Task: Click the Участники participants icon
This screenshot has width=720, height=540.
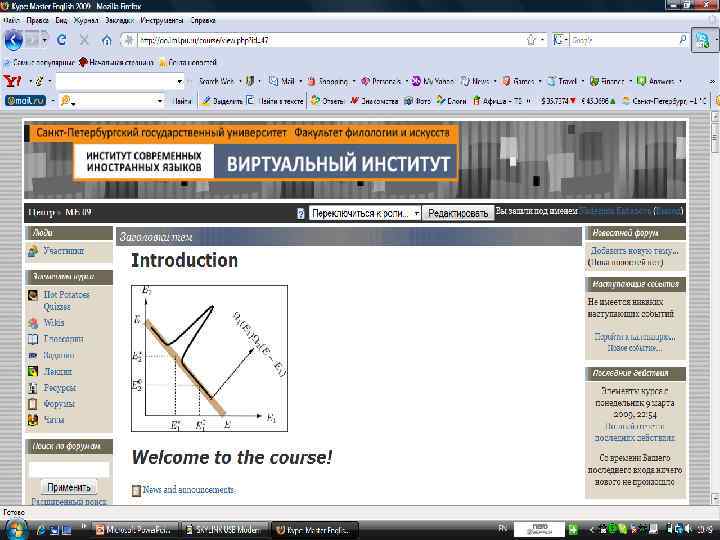Action: pyautogui.click(x=33, y=251)
